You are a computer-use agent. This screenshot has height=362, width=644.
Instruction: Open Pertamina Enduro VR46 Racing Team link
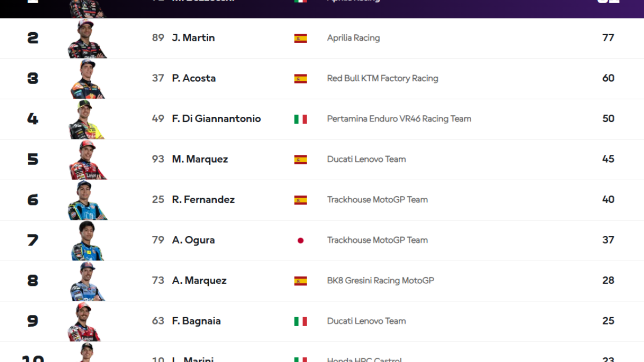point(399,119)
